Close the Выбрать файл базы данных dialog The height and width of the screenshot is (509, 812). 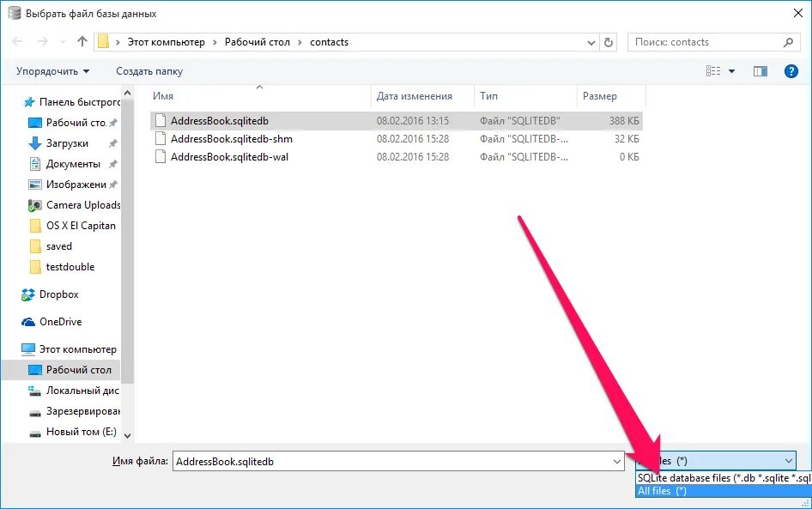tap(798, 13)
